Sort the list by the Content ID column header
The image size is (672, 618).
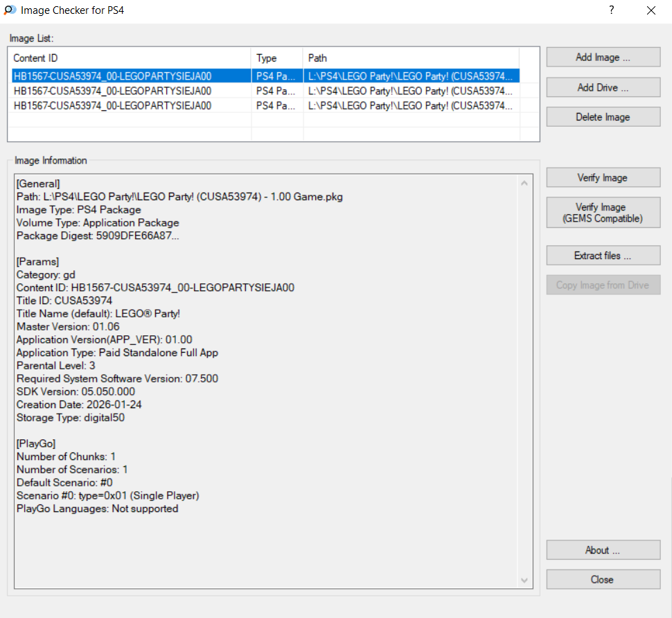click(x=129, y=58)
